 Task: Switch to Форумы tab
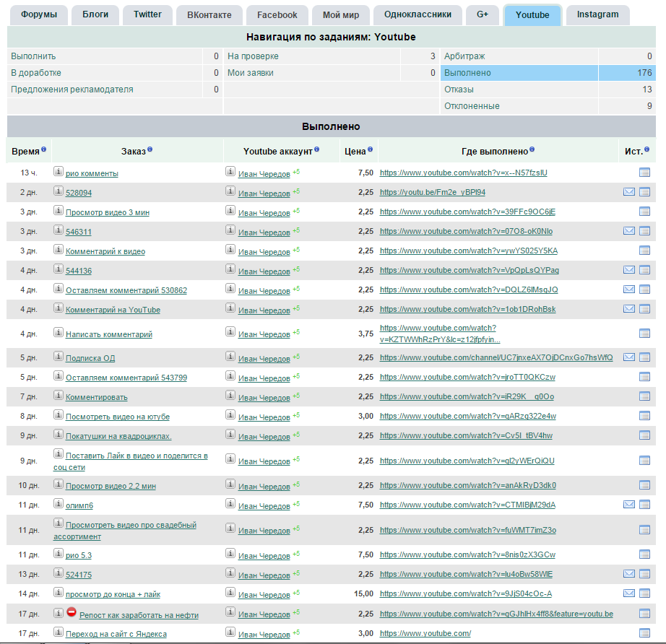pos(39,15)
